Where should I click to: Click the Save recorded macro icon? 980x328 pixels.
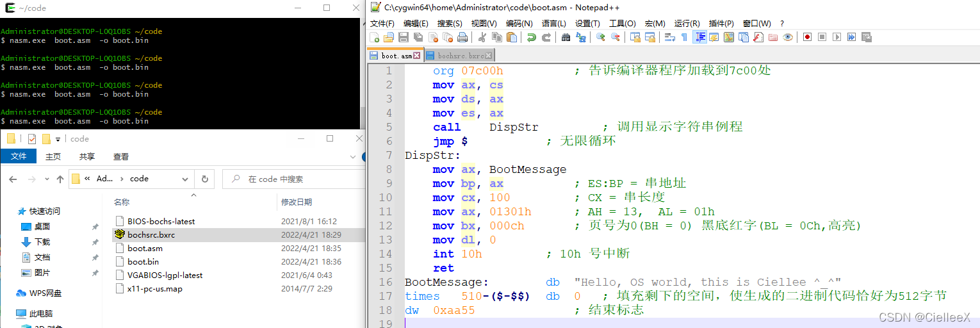coord(867,37)
